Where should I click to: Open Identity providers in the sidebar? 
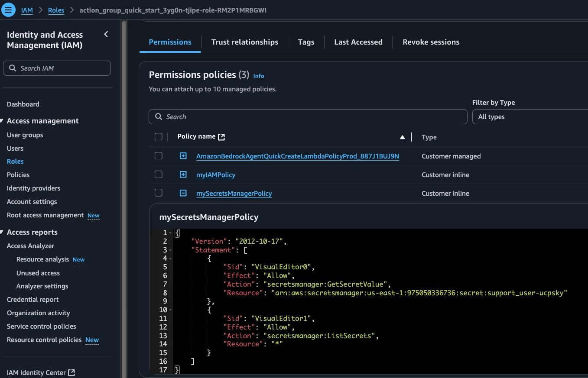tap(33, 188)
